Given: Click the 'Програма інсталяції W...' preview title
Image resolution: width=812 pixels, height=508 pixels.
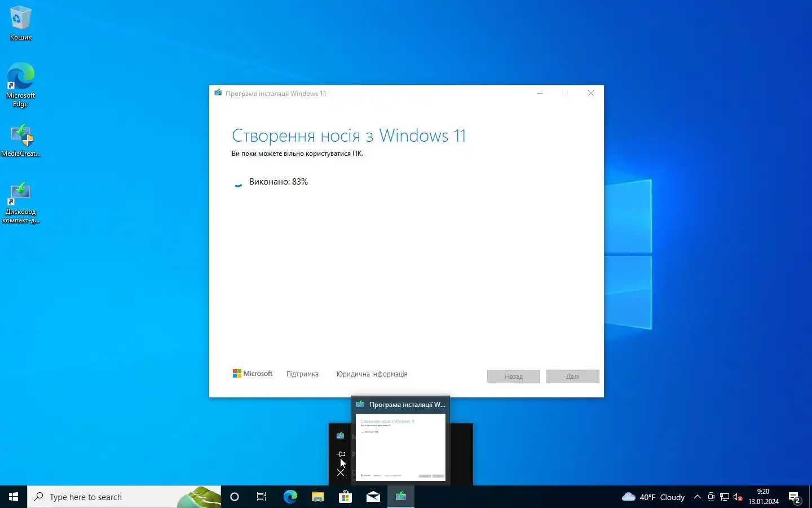Looking at the screenshot, I should [x=407, y=405].
